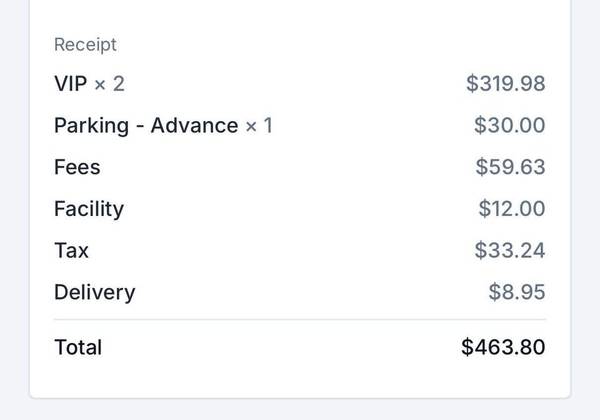Select the Facility label
This screenshot has width=600, height=420.
click(89, 209)
